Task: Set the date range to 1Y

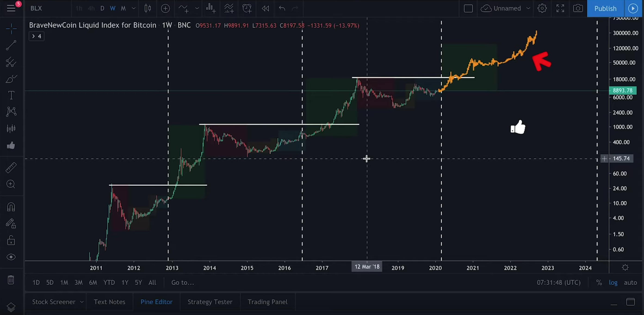Action: coord(125,282)
